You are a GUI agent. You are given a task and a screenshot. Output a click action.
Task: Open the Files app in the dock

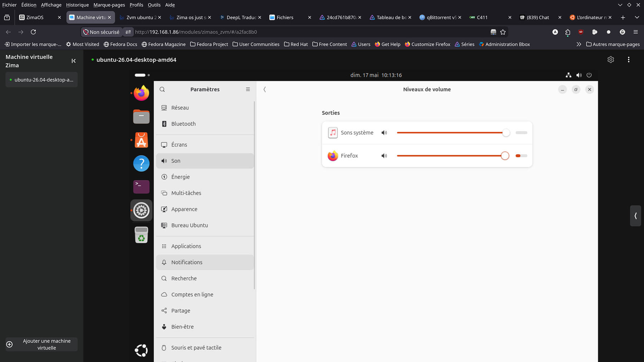click(141, 117)
